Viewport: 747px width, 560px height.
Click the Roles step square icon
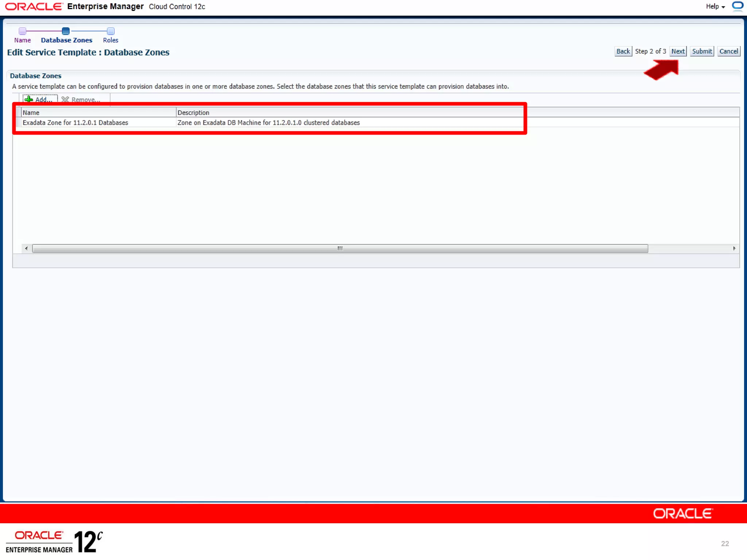click(111, 31)
